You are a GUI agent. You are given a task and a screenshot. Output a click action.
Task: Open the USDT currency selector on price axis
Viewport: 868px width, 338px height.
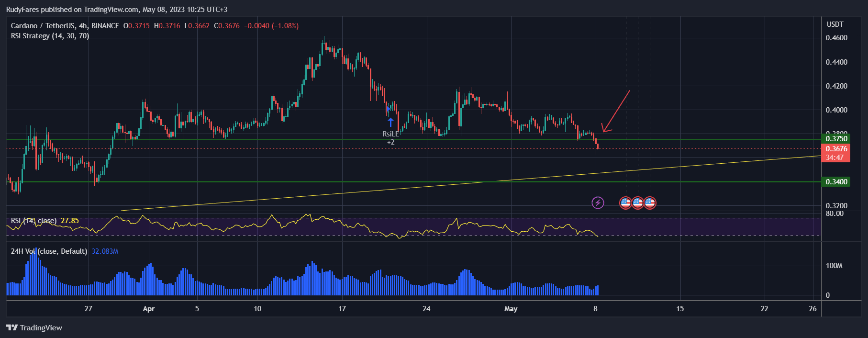pos(835,24)
